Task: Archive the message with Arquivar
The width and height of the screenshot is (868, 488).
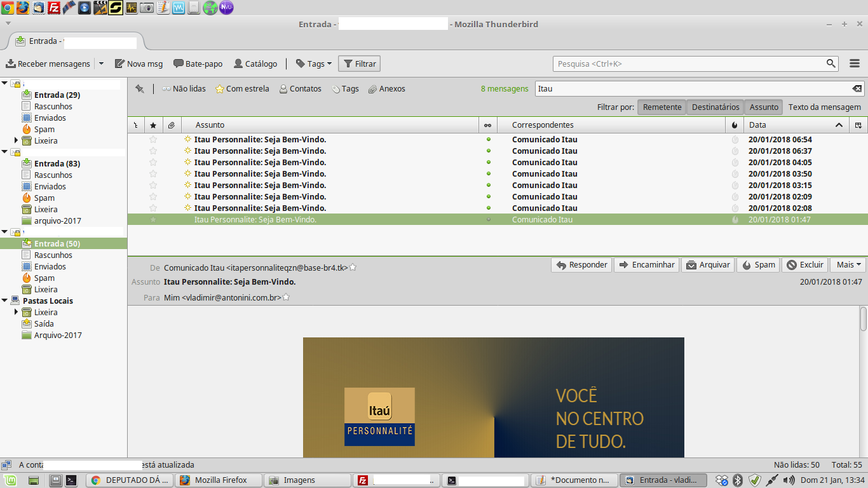Action: (707, 264)
